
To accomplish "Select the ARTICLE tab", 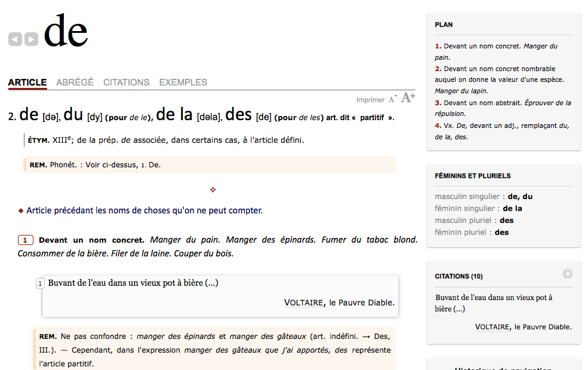I will 27,82.
